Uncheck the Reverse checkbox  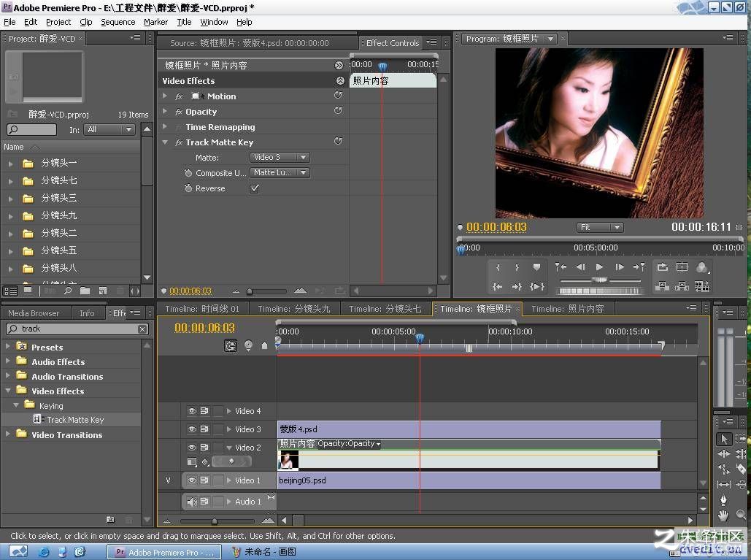(x=254, y=189)
